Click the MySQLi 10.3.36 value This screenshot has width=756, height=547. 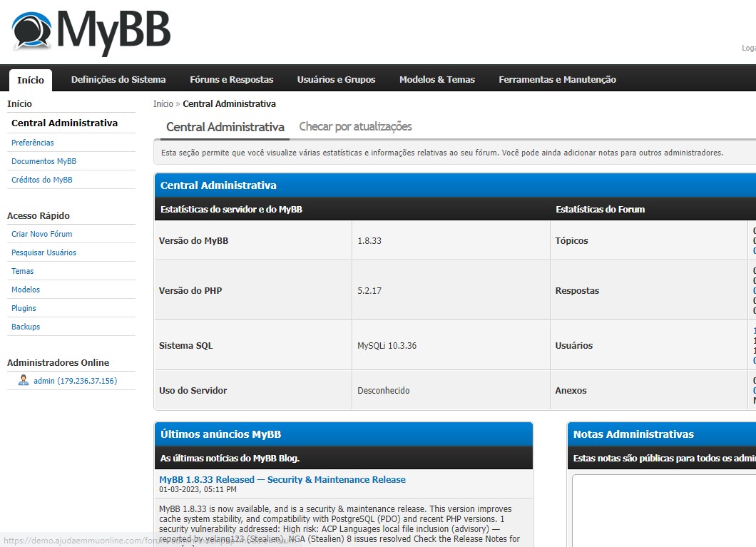[x=387, y=346]
